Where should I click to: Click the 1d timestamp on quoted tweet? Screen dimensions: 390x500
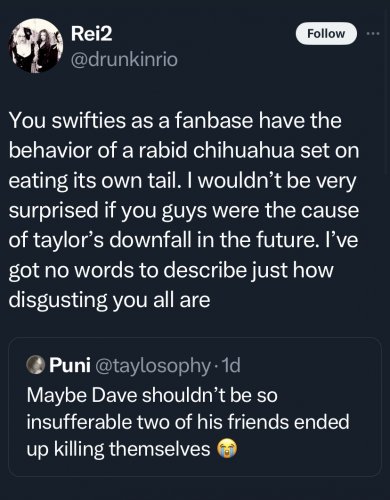tap(231, 365)
